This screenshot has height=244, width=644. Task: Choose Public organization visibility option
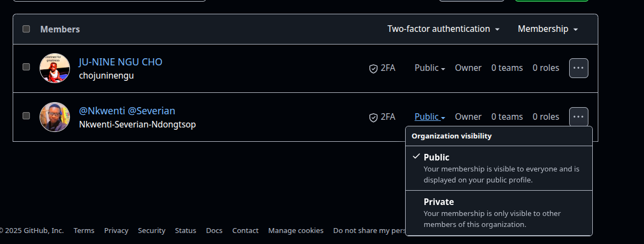coord(499,168)
